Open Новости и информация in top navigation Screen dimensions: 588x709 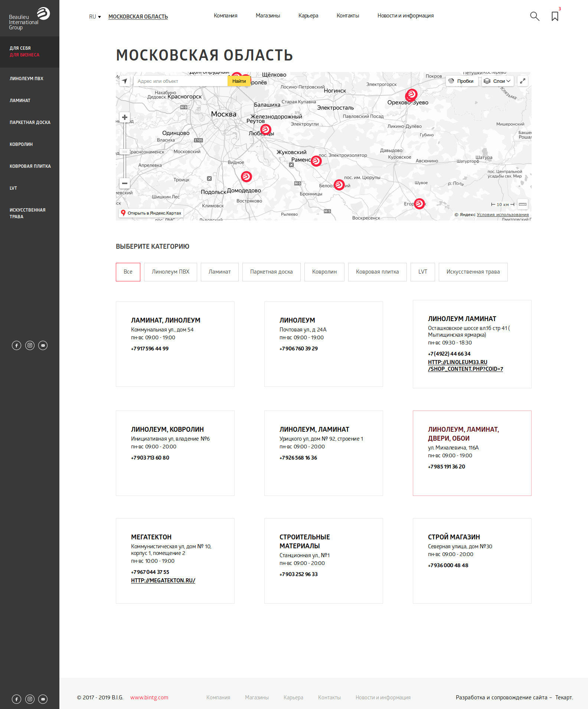click(x=406, y=16)
